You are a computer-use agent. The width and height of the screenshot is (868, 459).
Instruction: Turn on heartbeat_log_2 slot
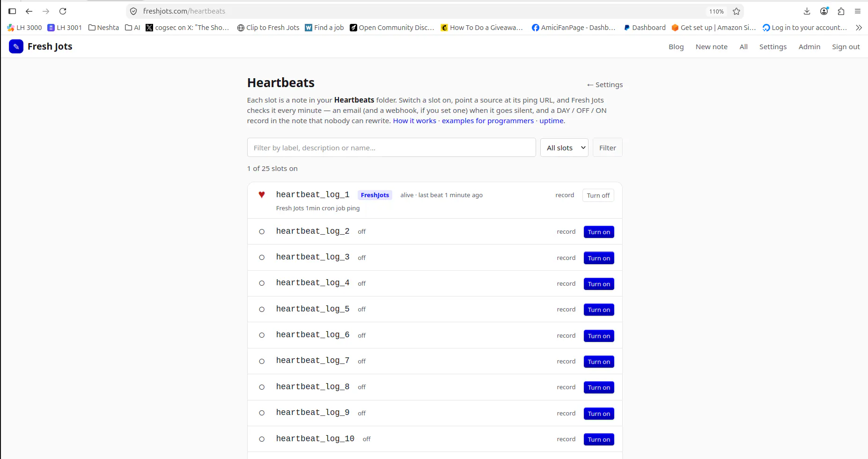(599, 232)
